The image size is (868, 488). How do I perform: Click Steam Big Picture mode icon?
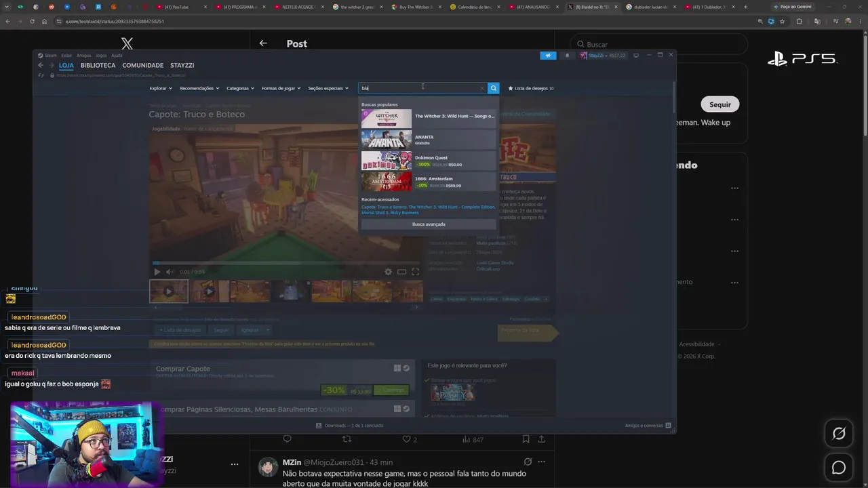(636, 56)
